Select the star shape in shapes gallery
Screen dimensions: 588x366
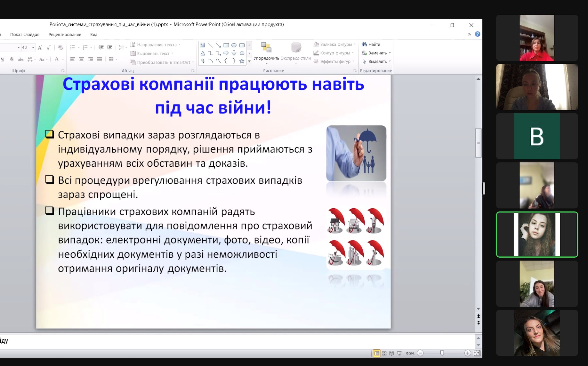click(x=242, y=61)
